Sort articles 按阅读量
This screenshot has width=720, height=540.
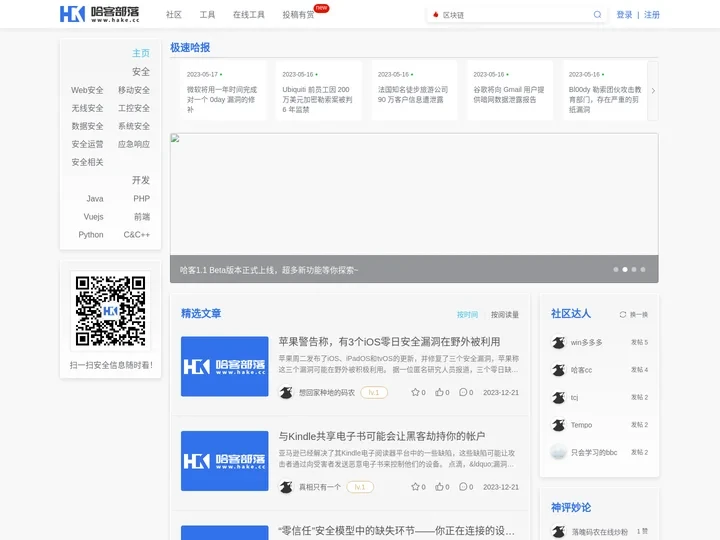click(505, 315)
